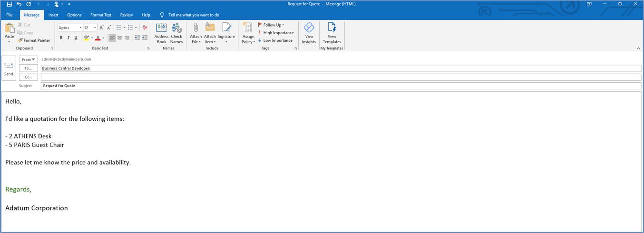Open font color dropdown arrow

pyautogui.click(x=104, y=38)
